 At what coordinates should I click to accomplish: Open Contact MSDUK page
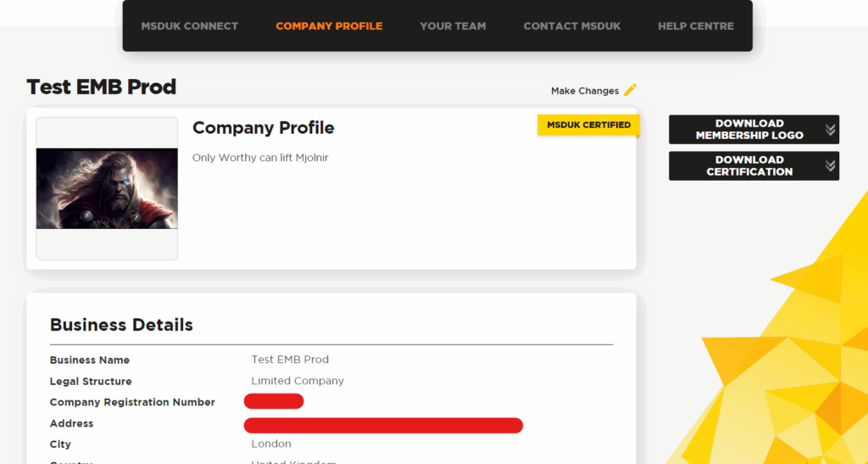point(572,26)
